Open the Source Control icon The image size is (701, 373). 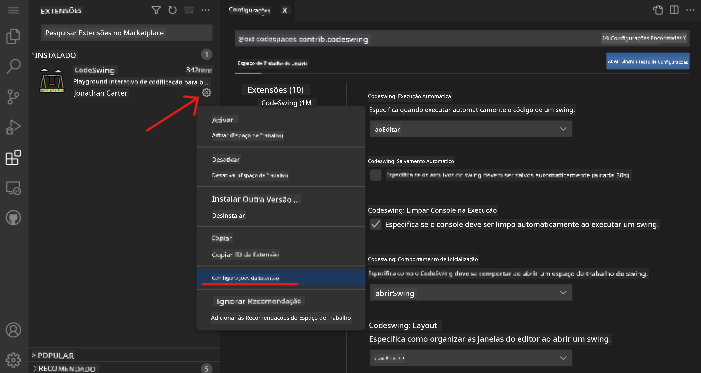pyautogui.click(x=13, y=97)
